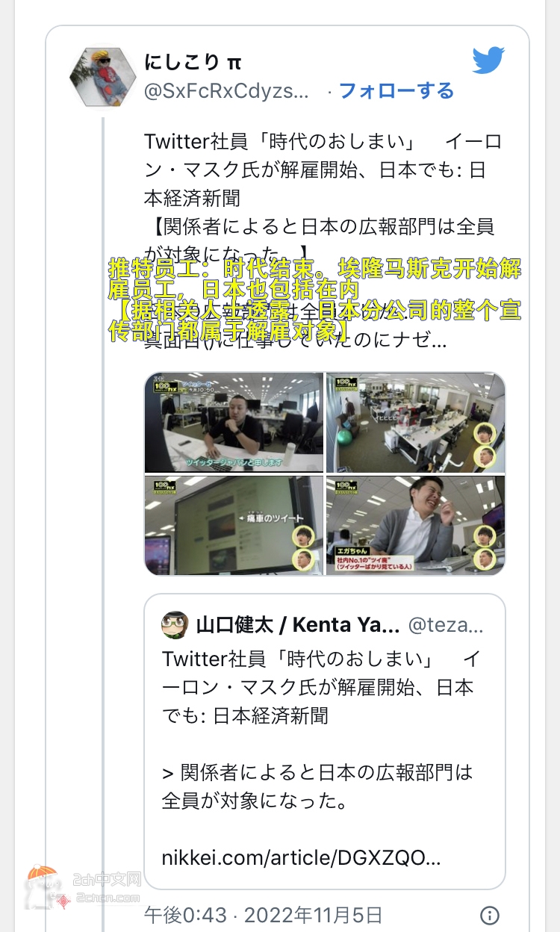Open bottom-right photo of laughing man
Screen dimensions: 560x932
(415, 525)
